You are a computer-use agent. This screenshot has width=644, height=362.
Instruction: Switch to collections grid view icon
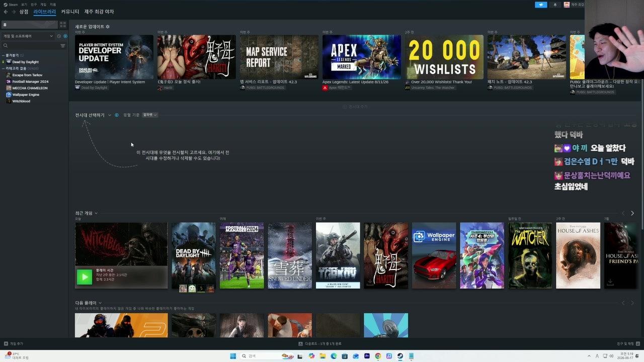[x=63, y=24]
